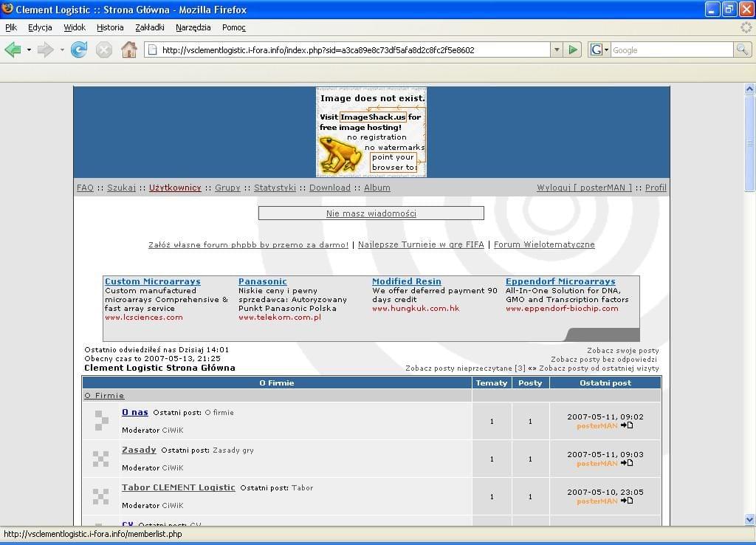Image resolution: width=756 pixels, height=545 pixels.
Task: Open Załóż własne forum phpbb link
Action: tap(248, 244)
